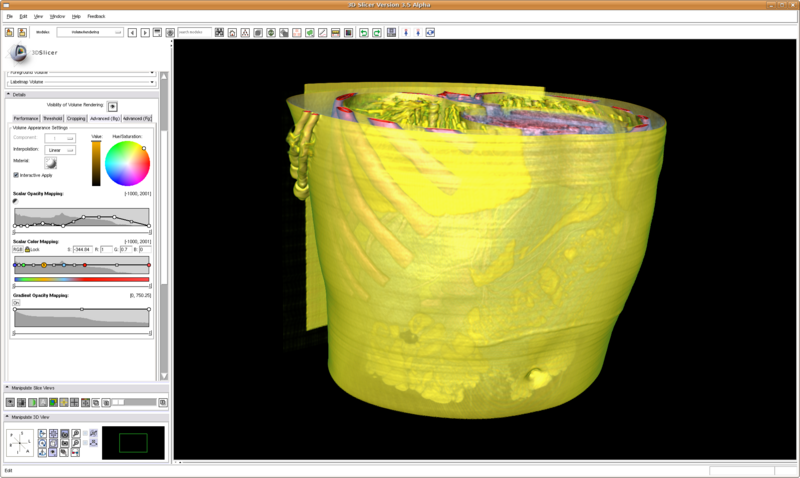Switch to the Cropping tab
Viewport: 800px width, 478px height.
(76, 118)
